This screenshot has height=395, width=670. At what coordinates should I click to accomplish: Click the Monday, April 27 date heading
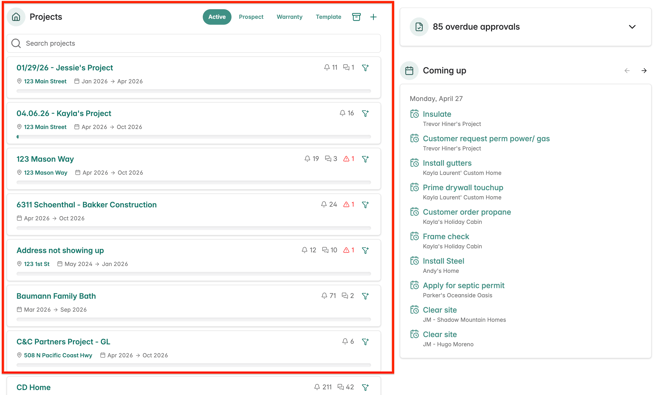[436, 99]
